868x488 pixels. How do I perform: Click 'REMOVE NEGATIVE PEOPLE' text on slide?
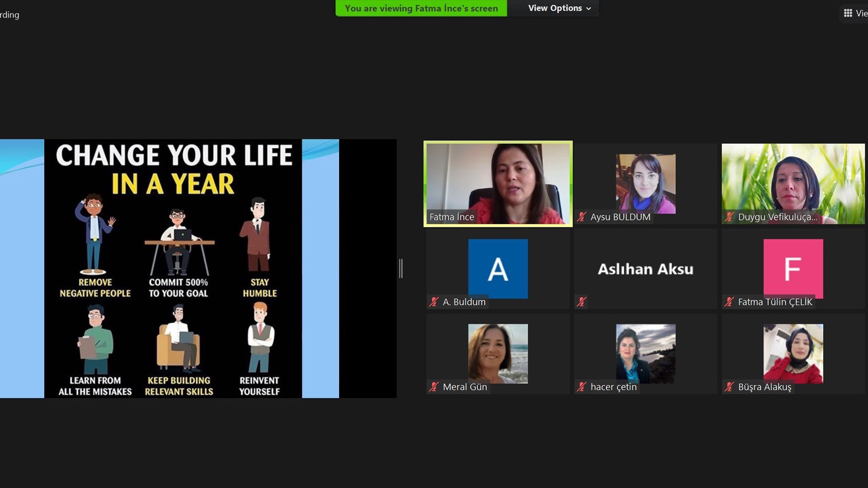(x=95, y=288)
